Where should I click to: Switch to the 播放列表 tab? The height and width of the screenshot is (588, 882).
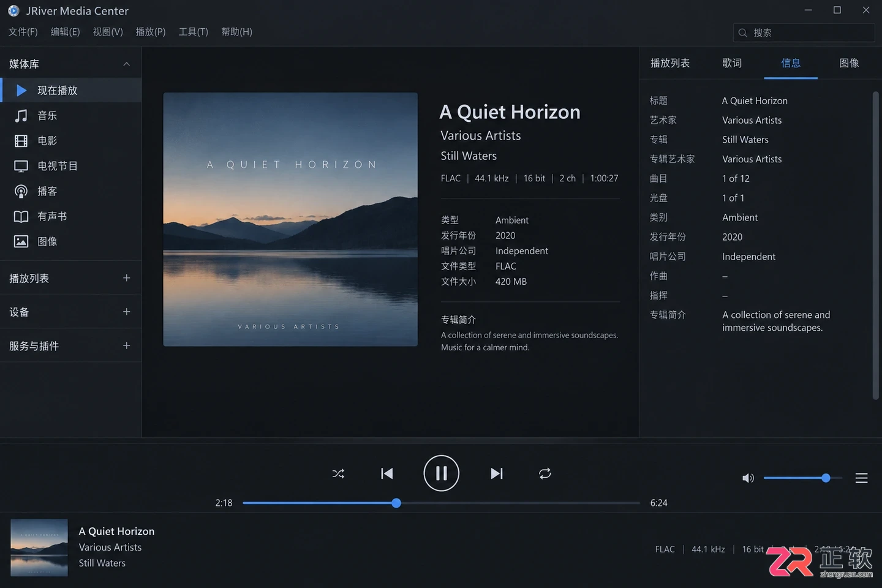point(670,63)
